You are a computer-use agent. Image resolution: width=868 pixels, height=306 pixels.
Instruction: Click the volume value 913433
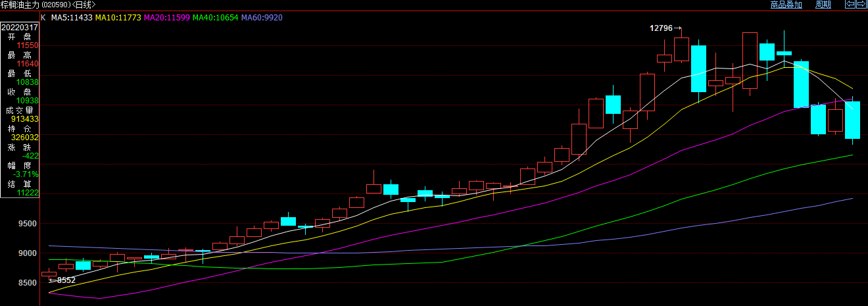(26, 119)
